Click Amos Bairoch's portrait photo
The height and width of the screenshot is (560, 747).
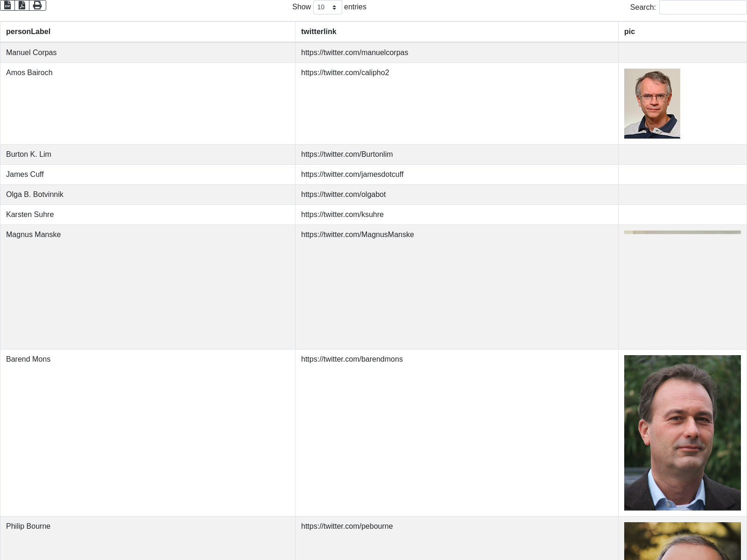652,104
